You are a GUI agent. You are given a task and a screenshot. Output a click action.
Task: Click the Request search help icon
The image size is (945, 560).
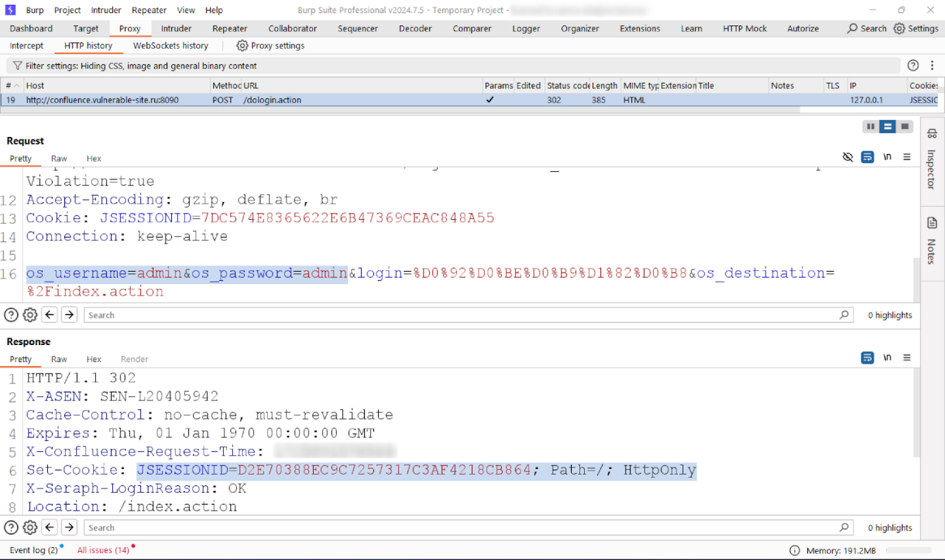11,315
